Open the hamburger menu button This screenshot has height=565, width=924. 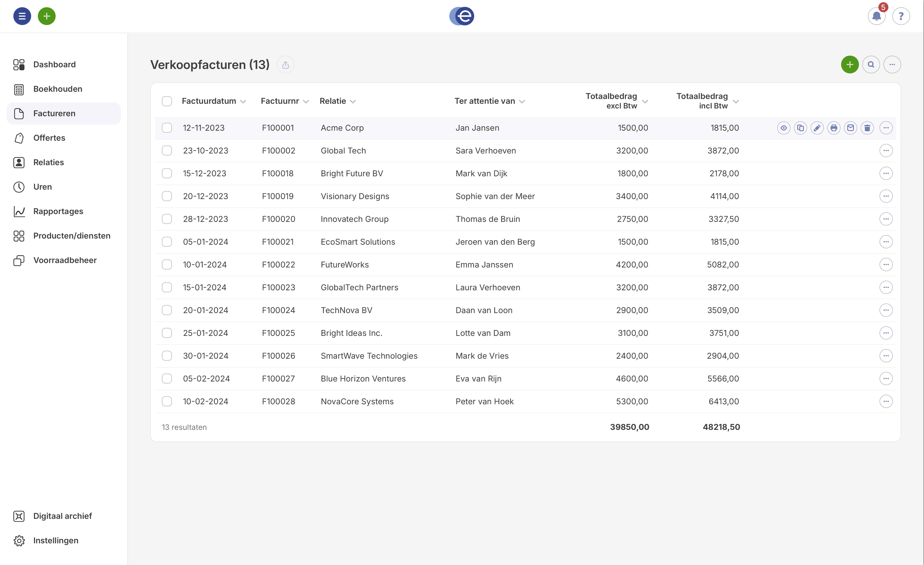(22, 16)
